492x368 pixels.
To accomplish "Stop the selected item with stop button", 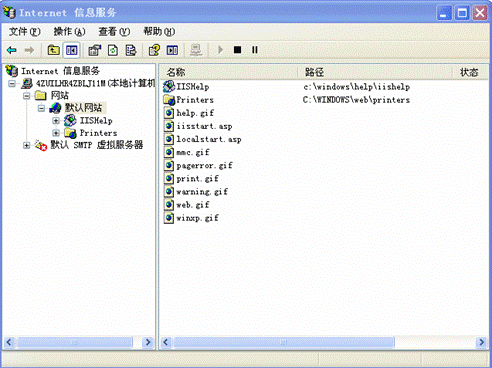I will [237, 50].
